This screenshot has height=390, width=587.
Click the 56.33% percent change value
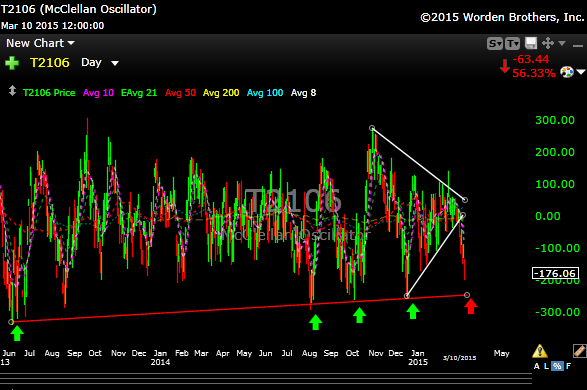[533, 73]
